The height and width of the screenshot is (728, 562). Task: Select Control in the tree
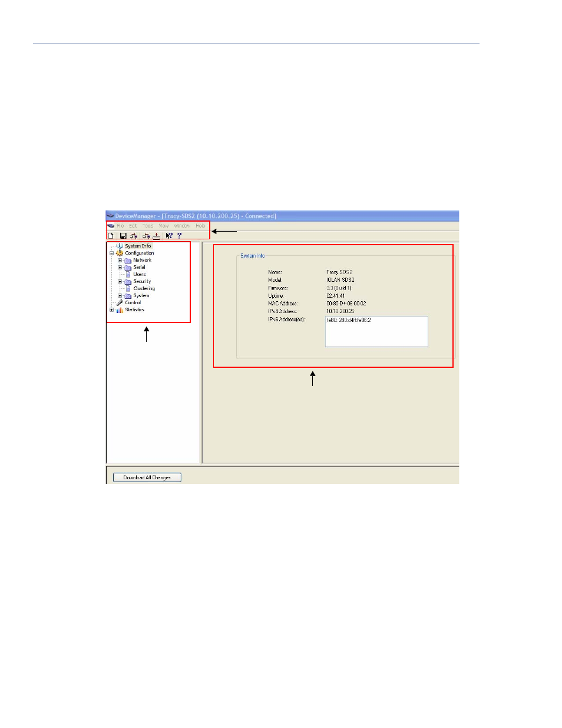pos(133,302)
